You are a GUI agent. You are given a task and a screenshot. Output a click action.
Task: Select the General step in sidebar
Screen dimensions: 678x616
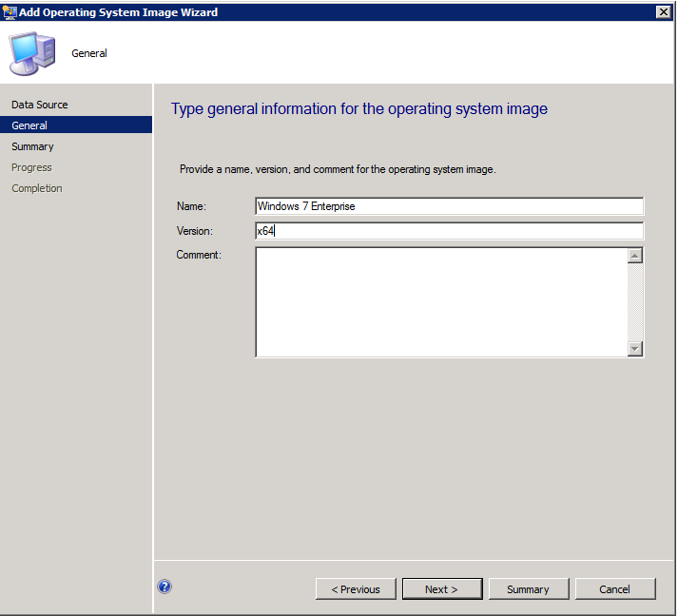pos(76,125)
